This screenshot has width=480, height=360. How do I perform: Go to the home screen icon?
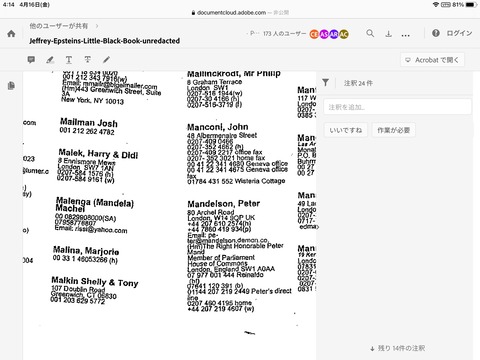coord(11,34)
